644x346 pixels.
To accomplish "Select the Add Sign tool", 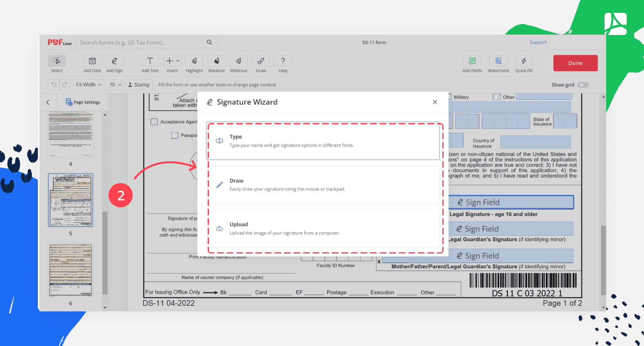I will coord(114,61).
